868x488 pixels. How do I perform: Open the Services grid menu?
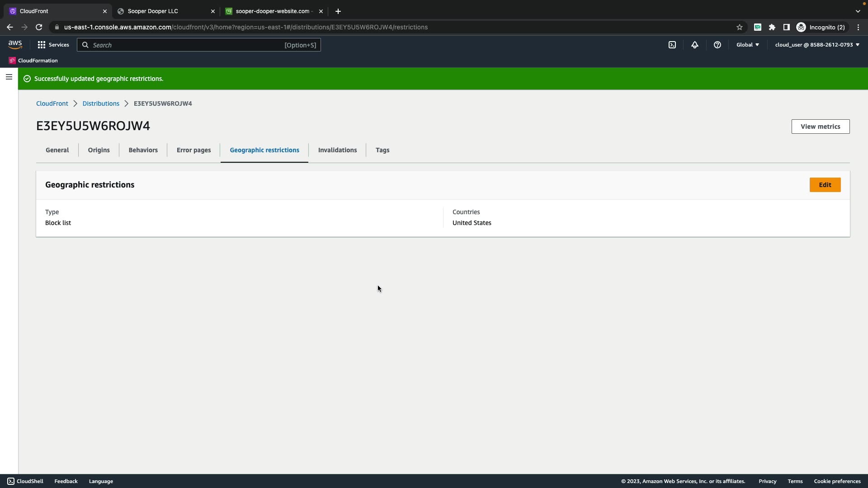point(53,45)
